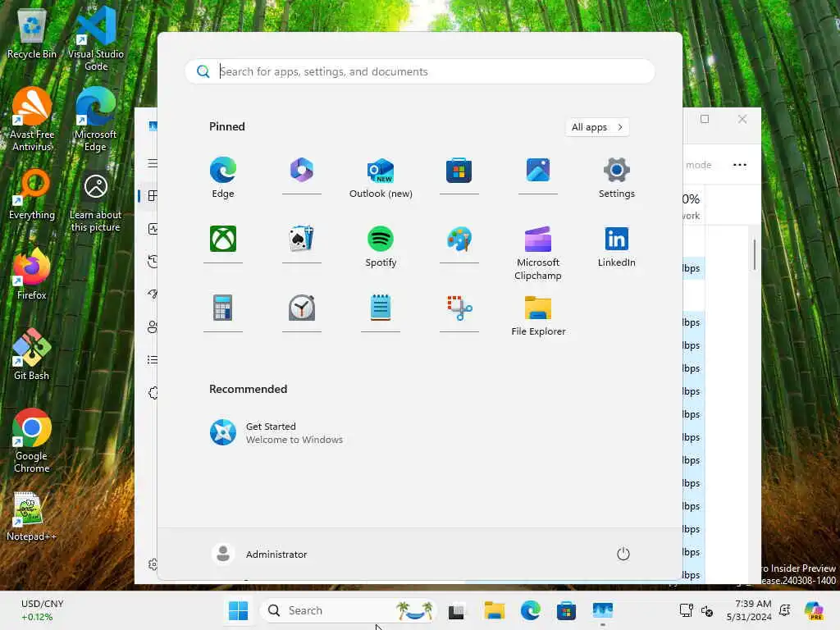Select Git Bash desktop shortcut
This screenshot has width=840, height=630.
[x=32, y=354]
